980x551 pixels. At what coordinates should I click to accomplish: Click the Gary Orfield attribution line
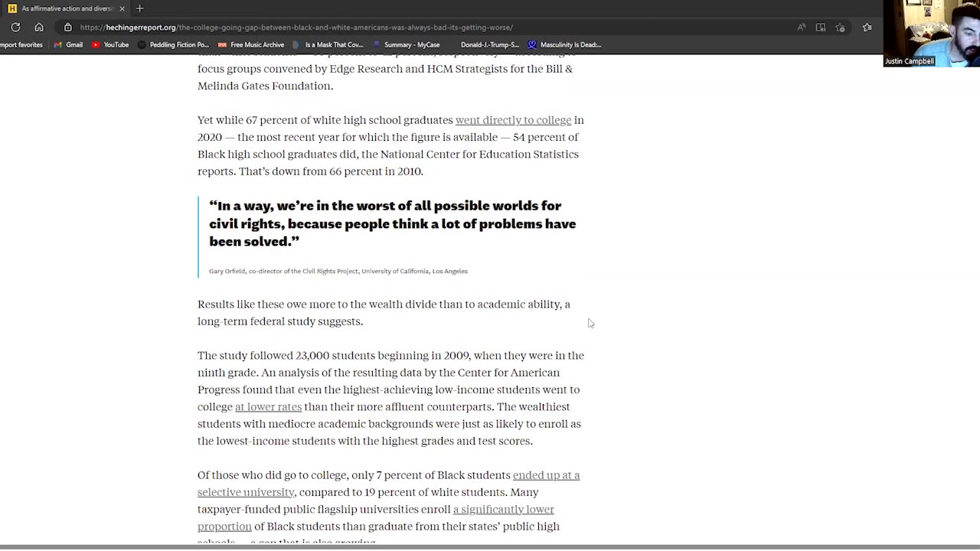tap(338, 271)
